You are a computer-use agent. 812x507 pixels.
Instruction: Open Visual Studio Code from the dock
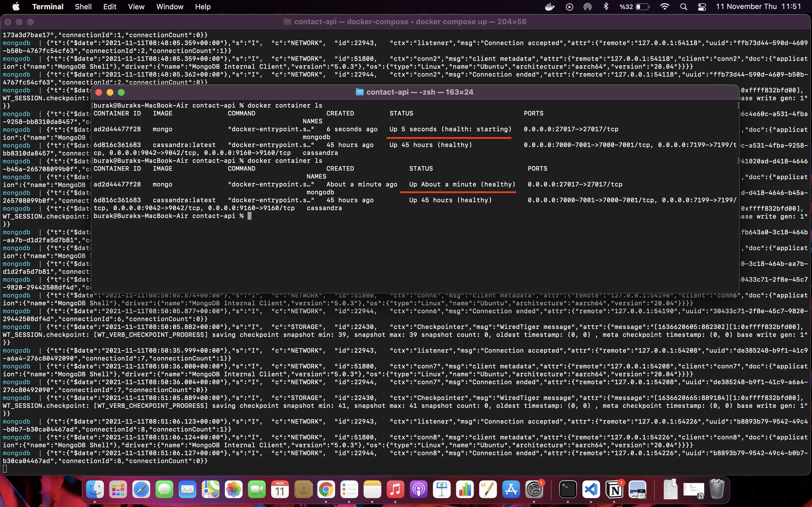(x=591, y=489)
